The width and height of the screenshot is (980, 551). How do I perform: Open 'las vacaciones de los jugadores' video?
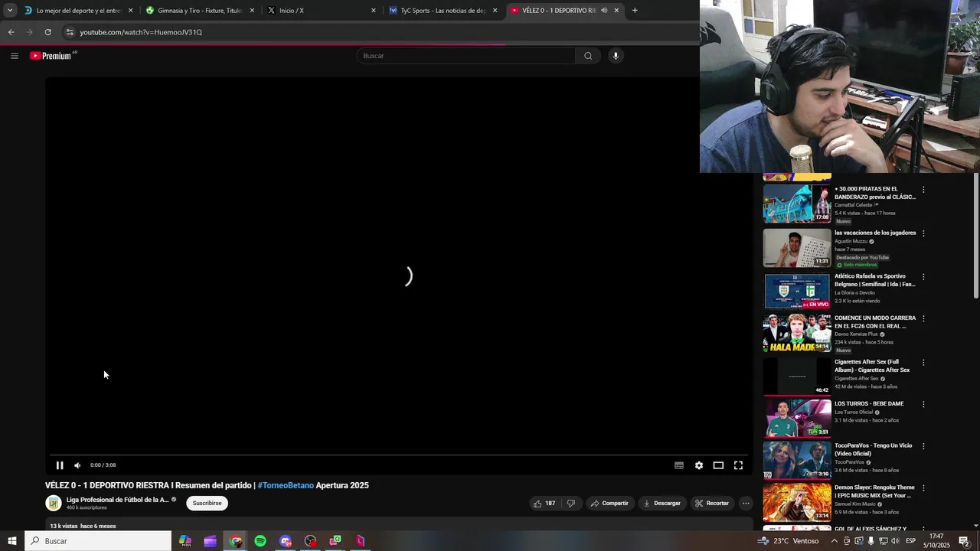pos(874,233)
